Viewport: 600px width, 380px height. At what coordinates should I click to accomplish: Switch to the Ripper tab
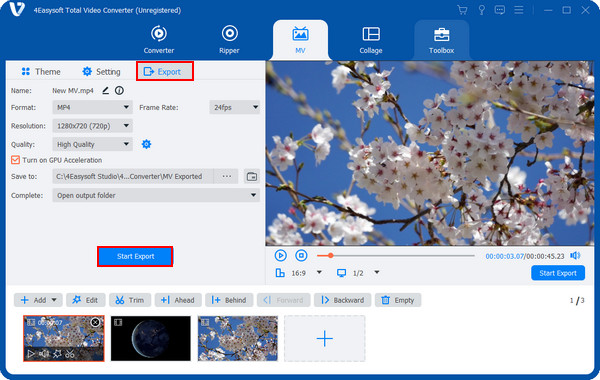pos(229,39)
